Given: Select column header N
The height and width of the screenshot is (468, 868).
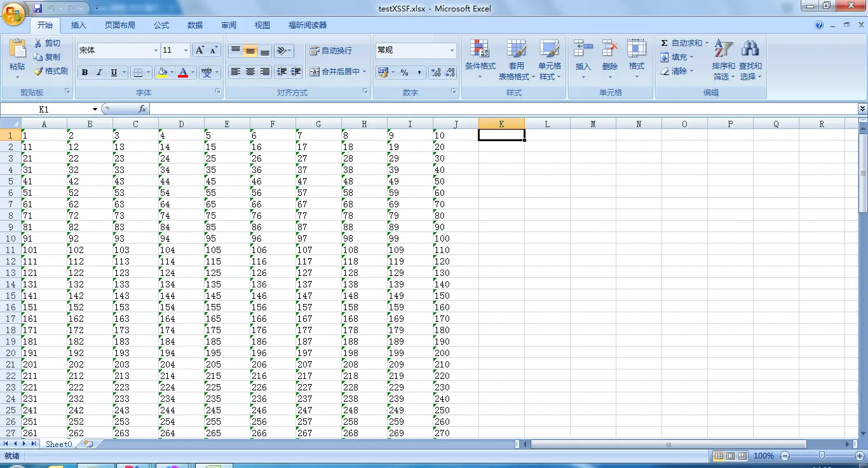Looking at the screenshot, I should pos(639,124).
